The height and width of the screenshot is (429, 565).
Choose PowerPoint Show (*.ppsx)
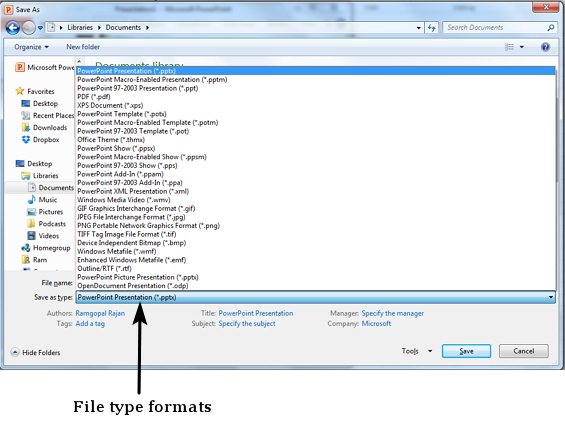[316, 148]
